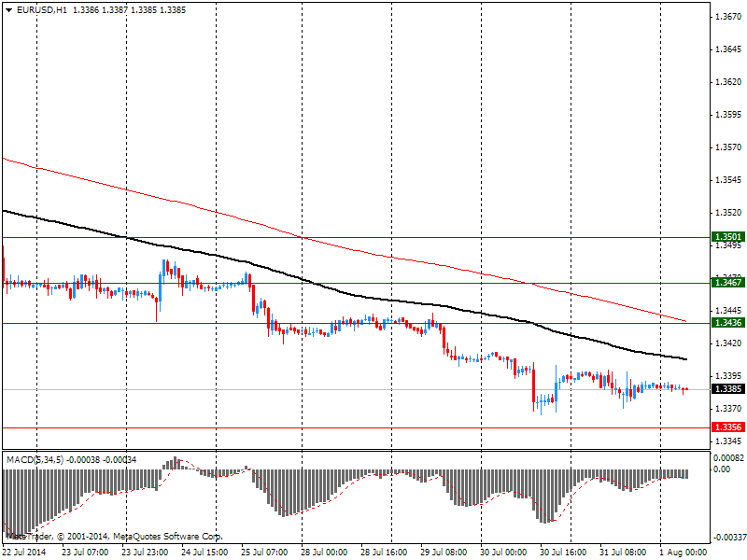Click the -0.00337 MACD scale value
Image resolution: width=747 pixels, height=560 pixels.
(728, 538)
